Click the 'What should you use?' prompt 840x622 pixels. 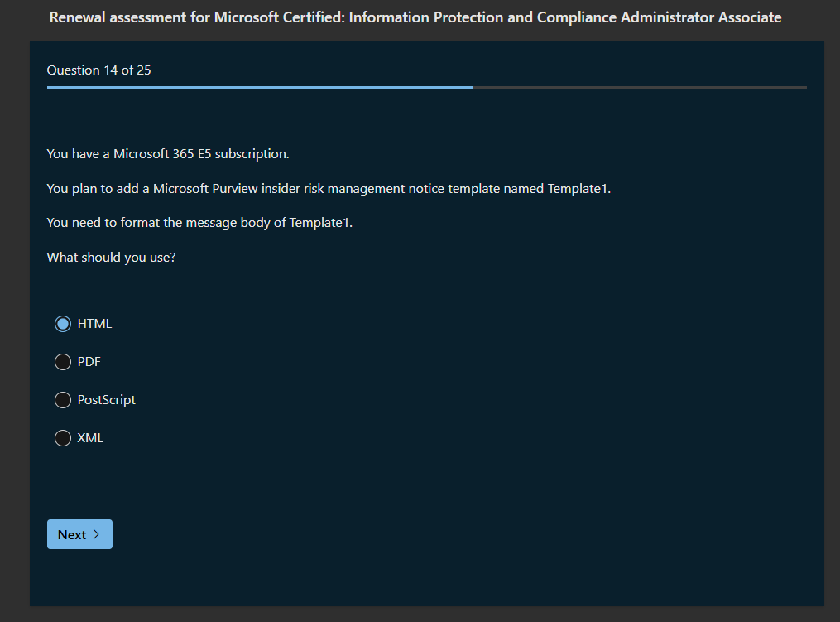[111, 258]
